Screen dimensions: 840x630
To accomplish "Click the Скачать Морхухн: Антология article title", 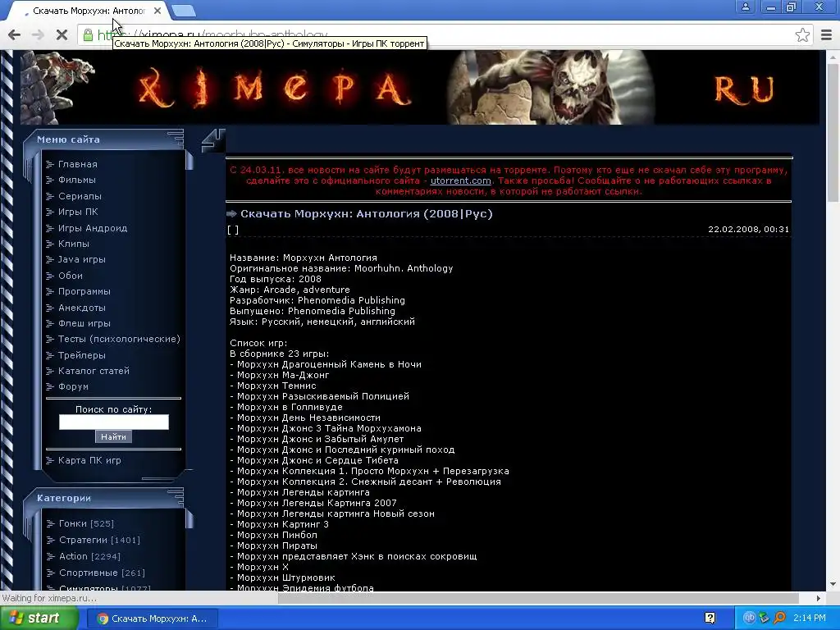I will point(367,214).
